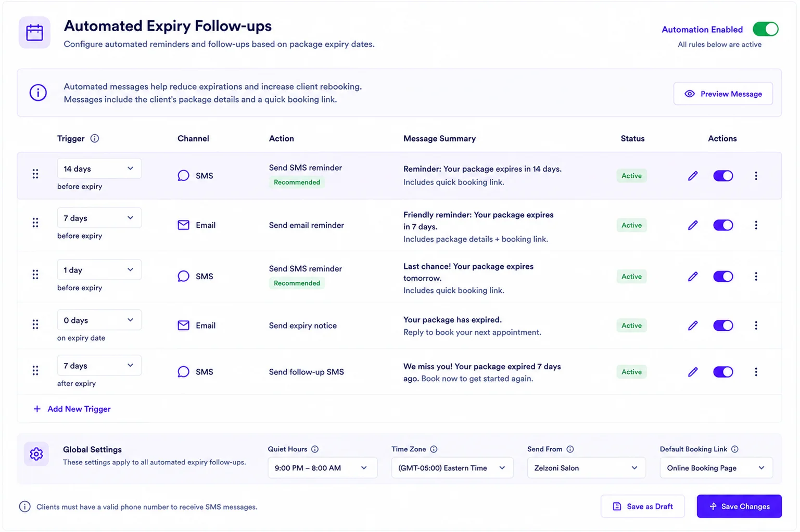Click the envelope icon in the email reminder row
800x532 pixels.
pos(183,225)
